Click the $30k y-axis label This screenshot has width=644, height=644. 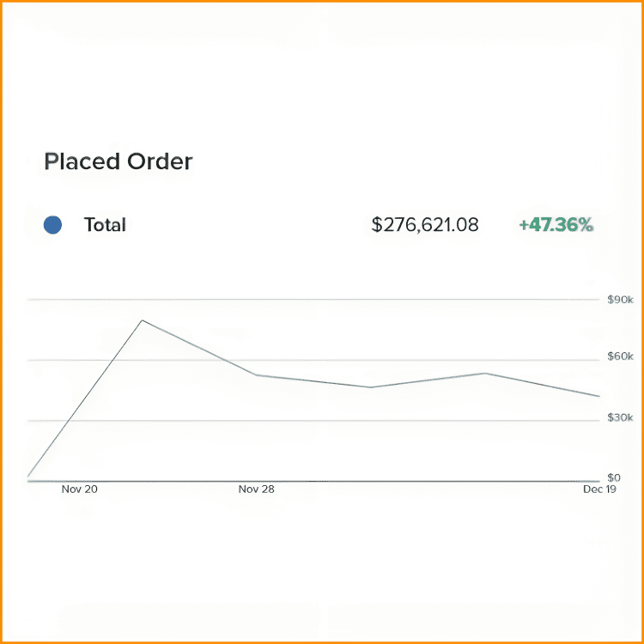(619, 416)
